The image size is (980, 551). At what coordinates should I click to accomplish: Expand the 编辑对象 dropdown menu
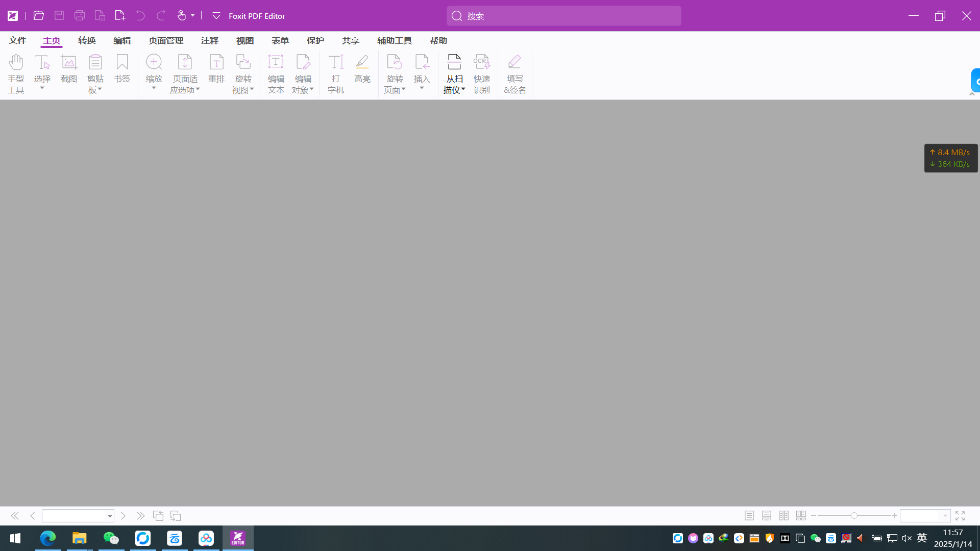[311, 89]
